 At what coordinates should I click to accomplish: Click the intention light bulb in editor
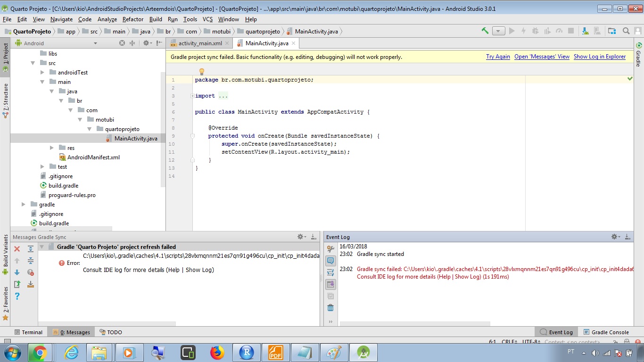coord(202,72)
